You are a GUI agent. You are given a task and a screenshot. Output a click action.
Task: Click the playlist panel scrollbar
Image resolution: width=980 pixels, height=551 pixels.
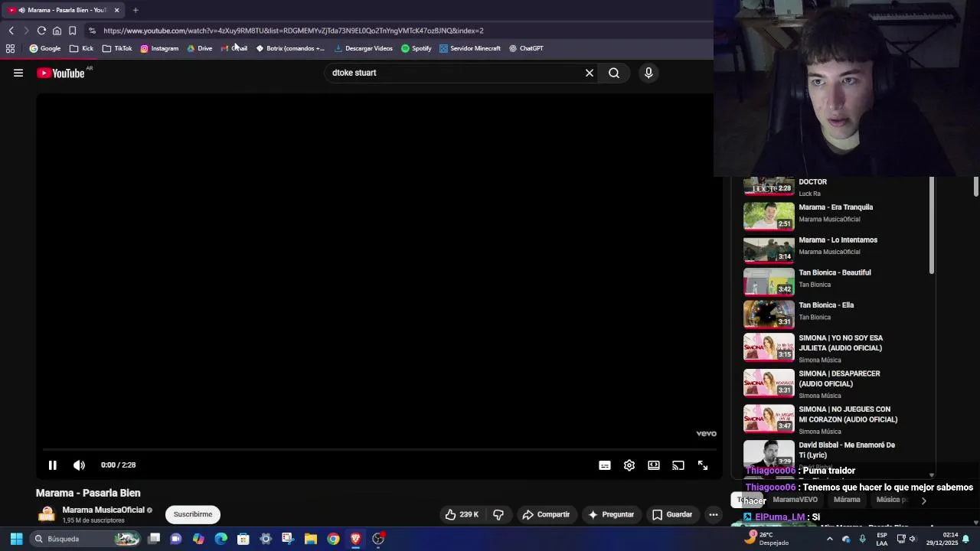(x=932, y=226)
